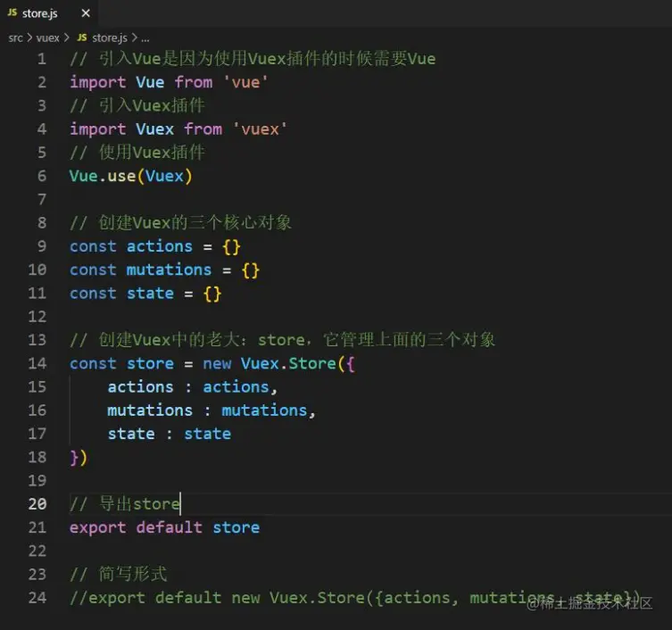Click the comment on line 1

click(253, 59)
